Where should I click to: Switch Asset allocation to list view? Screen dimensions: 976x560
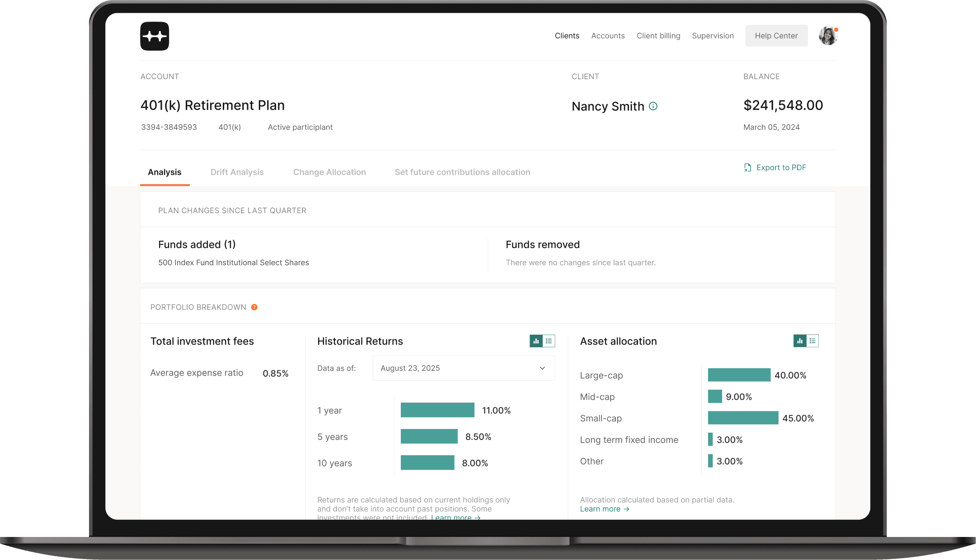point(812,341)
